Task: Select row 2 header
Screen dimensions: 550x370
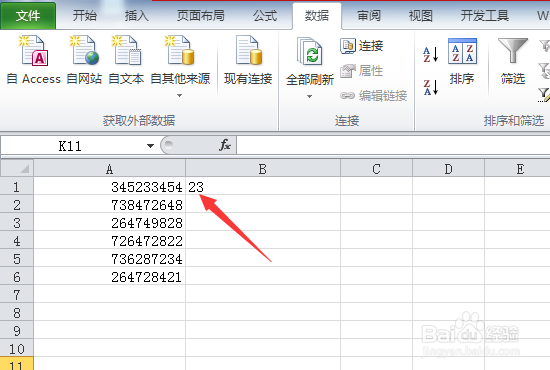Action: [x=17, y=204]
